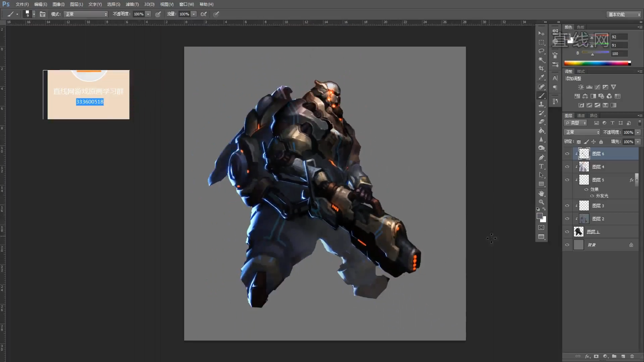Select the History Brush tool
Screen dimensions: 644x362
(x=541, y=113)
